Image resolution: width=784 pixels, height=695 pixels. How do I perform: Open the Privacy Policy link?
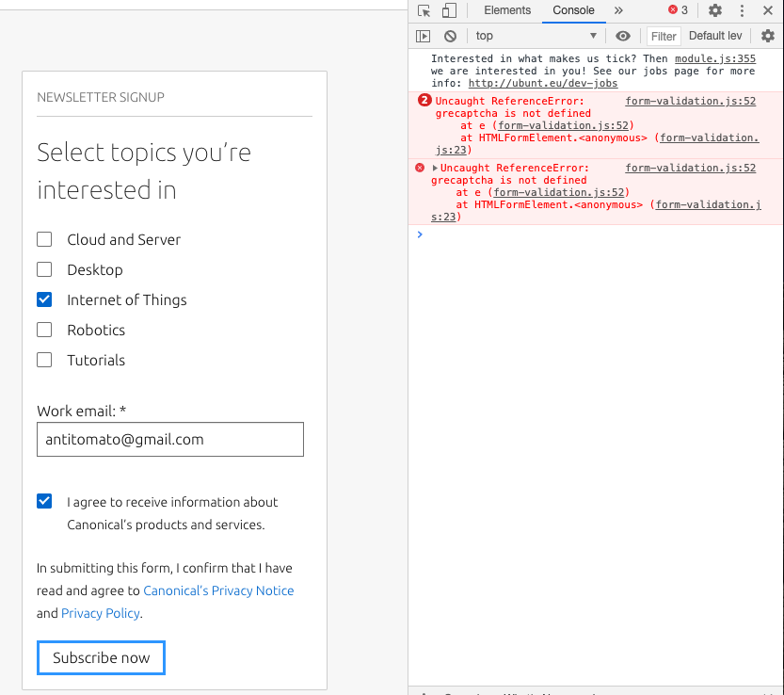tap(101, 613)
